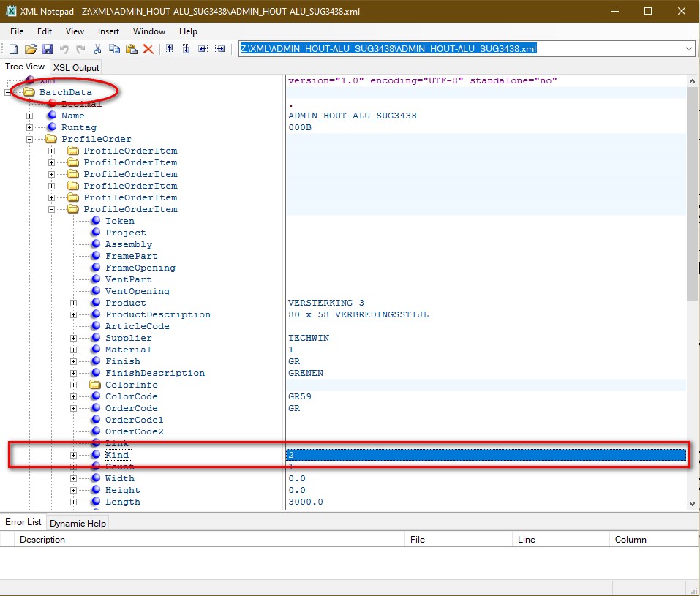Screen dimensions: 700x596
Task: Select the Height tree node
Action: (x=123, y=490)
